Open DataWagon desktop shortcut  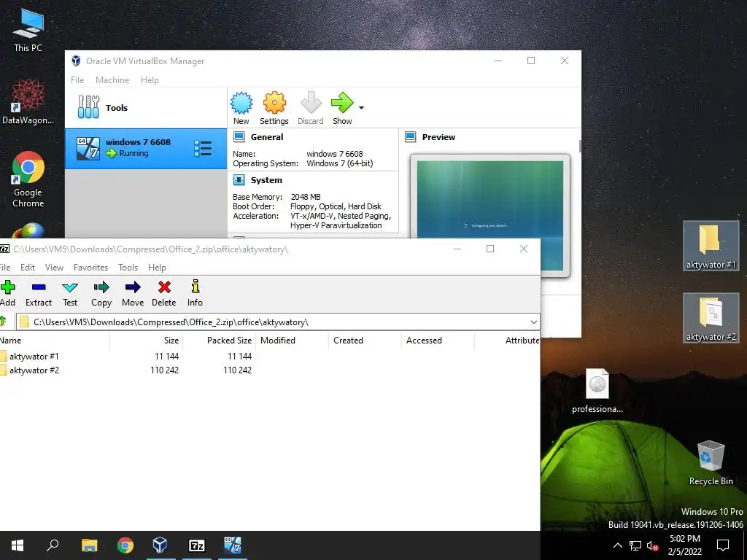click(x=28, y=102)
